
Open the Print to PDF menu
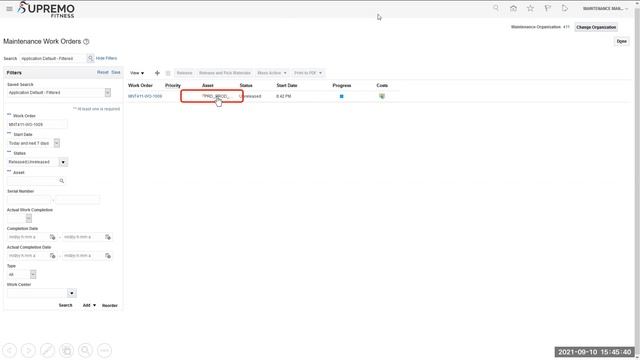click(308, 73)
